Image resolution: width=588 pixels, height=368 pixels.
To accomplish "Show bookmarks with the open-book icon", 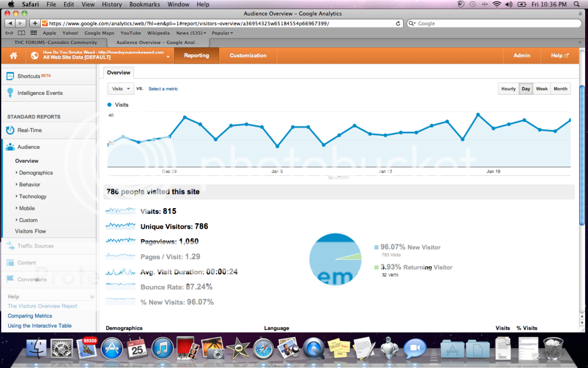I will 21,33.
